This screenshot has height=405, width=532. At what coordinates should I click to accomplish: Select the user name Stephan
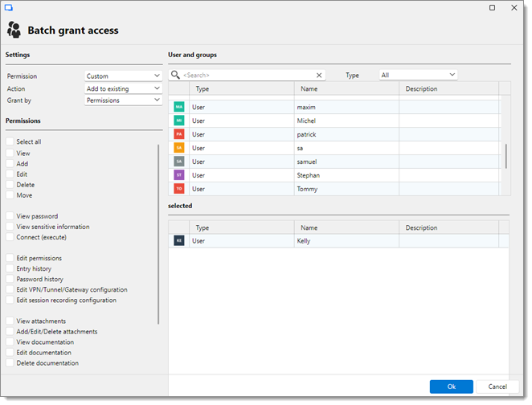[x=308, y=175]
